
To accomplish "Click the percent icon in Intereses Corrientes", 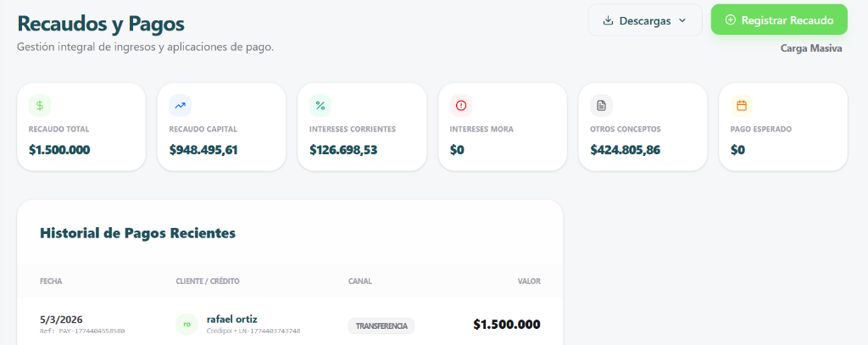I will pos(320,105).
